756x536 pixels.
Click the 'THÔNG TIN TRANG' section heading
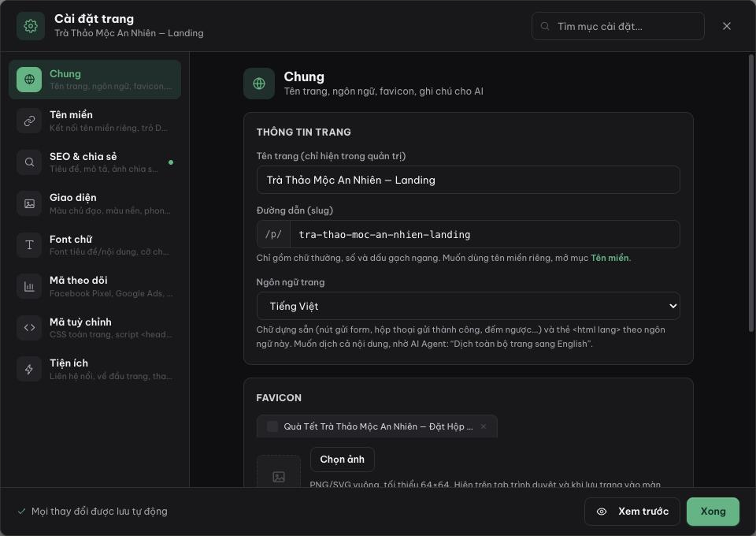[x=304, y=132]
